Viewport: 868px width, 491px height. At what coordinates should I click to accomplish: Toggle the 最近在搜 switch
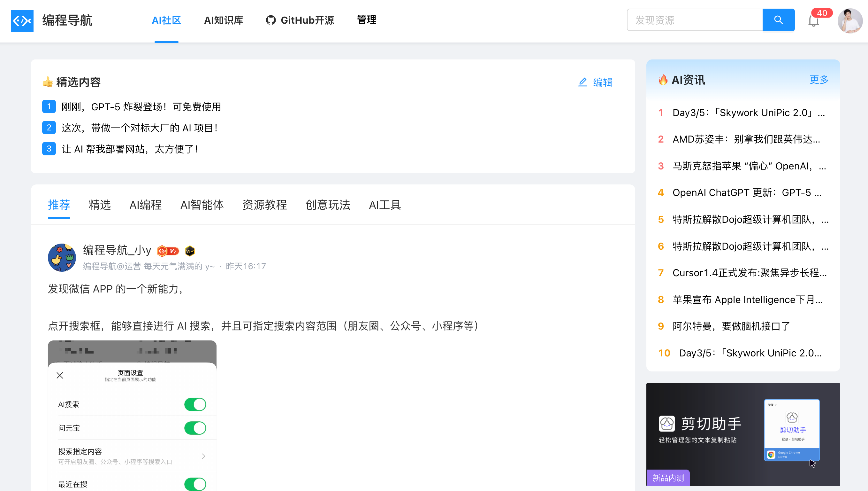tap(195, 484)
